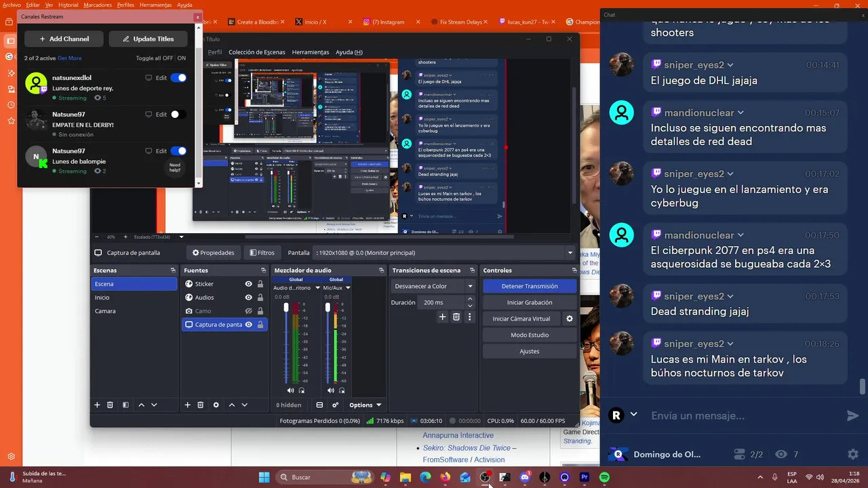
Task: Remove selected scene with Escenas trash icon
Action: pos(110,405)
